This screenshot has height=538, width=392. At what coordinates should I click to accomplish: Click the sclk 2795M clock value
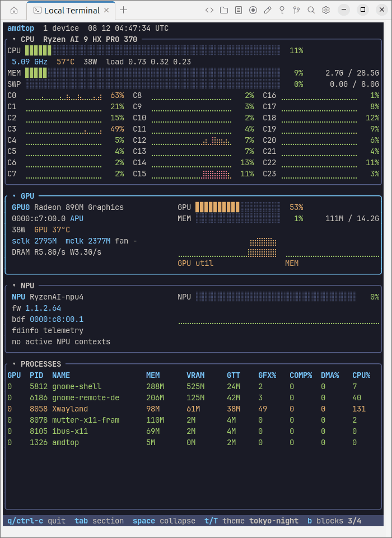coord(34,241)
